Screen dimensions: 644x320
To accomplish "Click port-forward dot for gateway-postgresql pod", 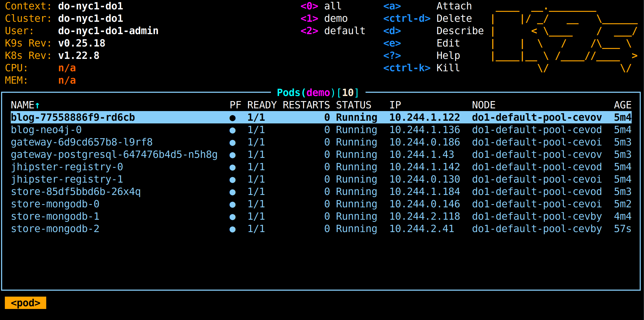I will 232,155.
